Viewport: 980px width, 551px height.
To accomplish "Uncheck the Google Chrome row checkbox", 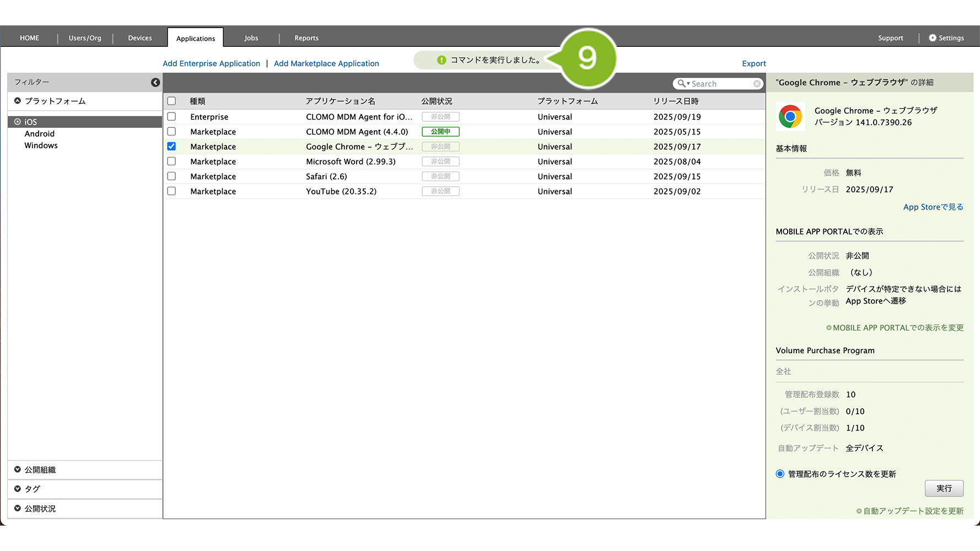I will click(x=171, y=147).
